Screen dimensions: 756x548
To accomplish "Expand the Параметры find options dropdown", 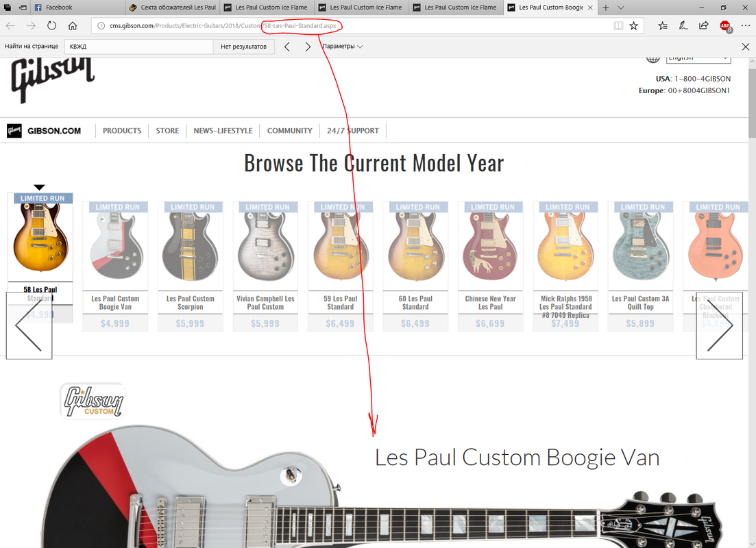I will (342, 47).
